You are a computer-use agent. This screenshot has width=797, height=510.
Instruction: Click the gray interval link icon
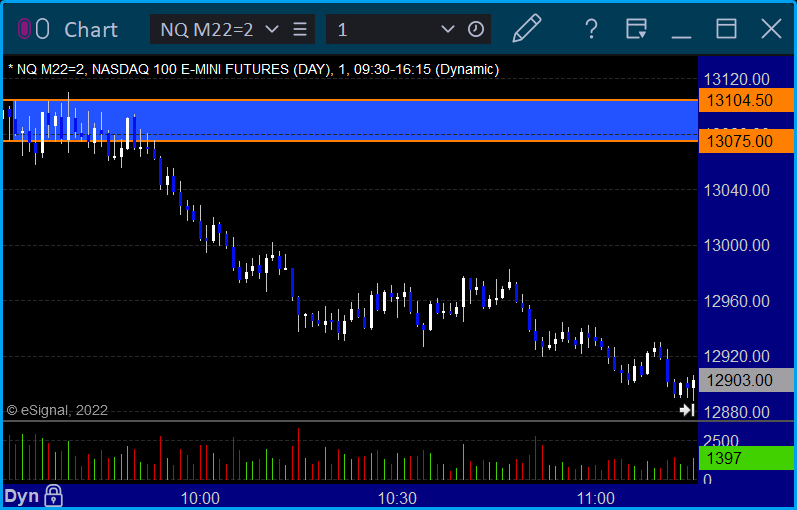tap(43, 29)
